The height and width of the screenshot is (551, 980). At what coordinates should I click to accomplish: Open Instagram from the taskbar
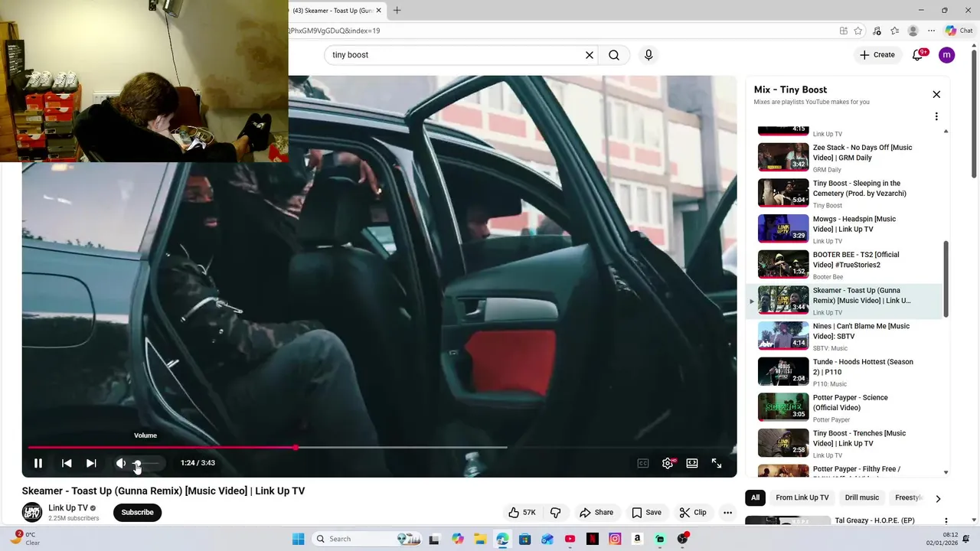point(615,539)
